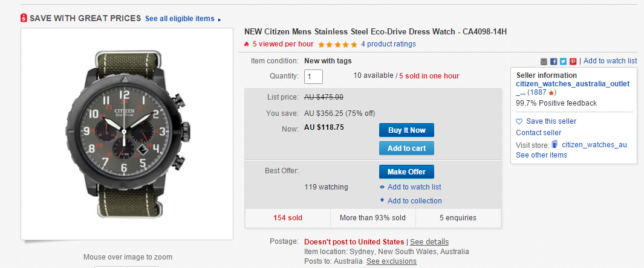Viewport: 644px width, 268px height.
Task: Share listing on Twitter icon
Action: click(x=563, y=62)
